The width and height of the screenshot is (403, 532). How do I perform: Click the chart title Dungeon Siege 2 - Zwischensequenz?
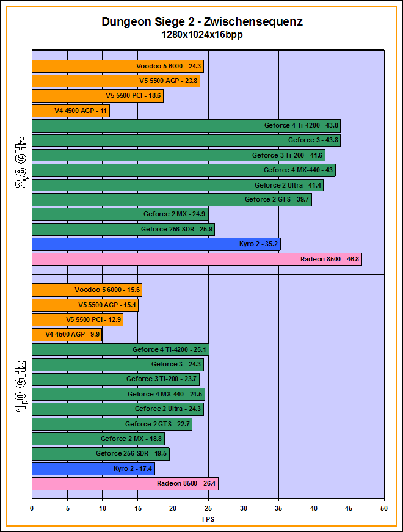pyautogui.click(x=201, y=22)
